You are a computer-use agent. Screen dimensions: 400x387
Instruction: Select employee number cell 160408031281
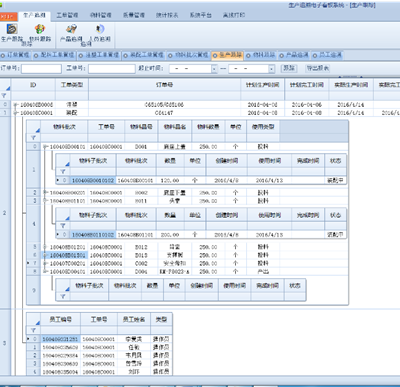60,339
